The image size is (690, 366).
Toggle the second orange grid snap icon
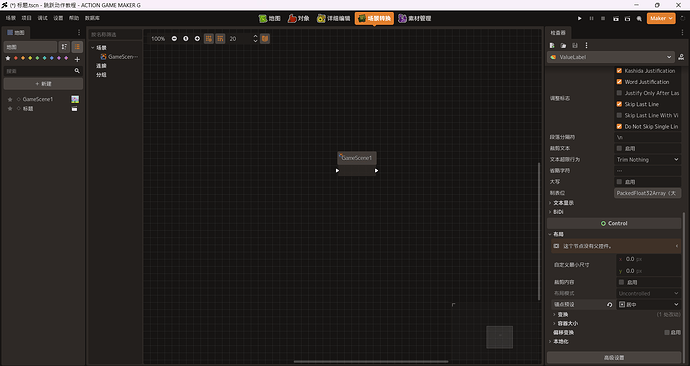pos(220,39)
